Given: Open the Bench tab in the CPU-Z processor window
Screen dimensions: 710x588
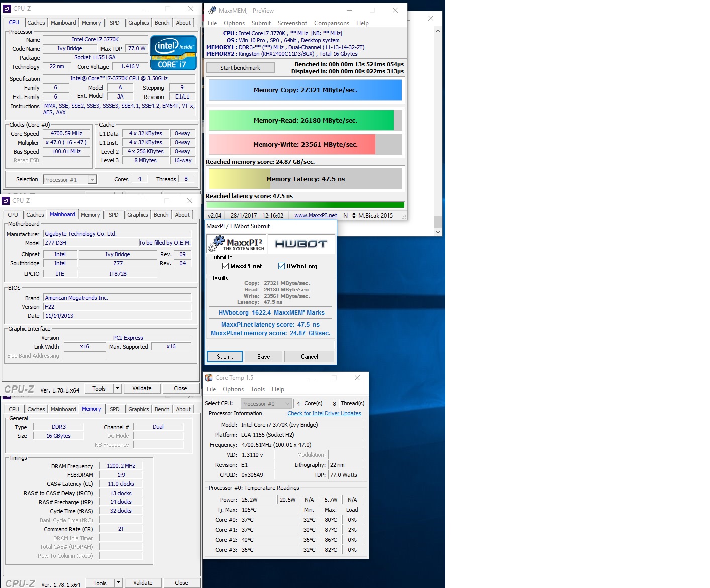Looking at the screenshot, I should coord(162,23).
